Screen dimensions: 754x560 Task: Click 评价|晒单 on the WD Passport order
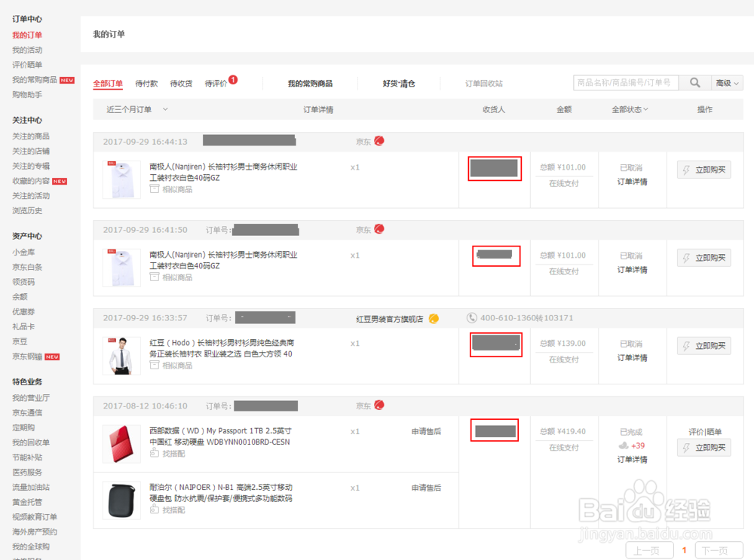coord(704,432)
